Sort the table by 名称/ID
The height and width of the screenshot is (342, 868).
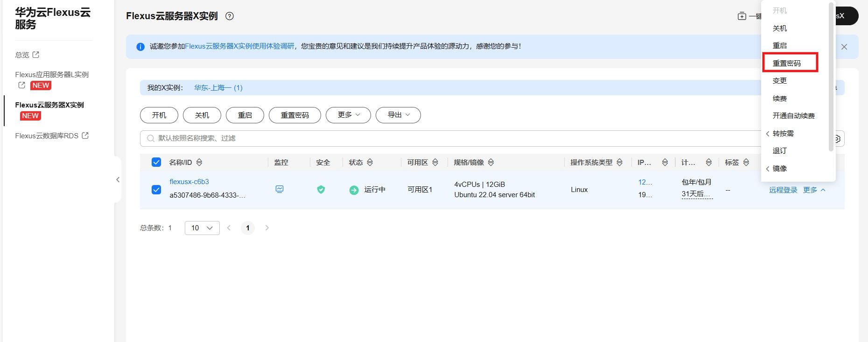[x=199, y=163]
